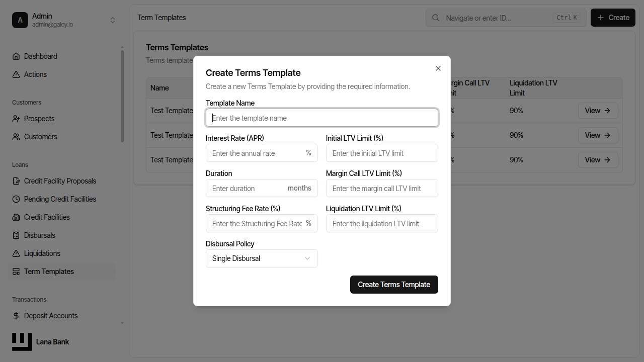
Task: Click the Margin Call LTV Limit field
Action: [382, 188]
